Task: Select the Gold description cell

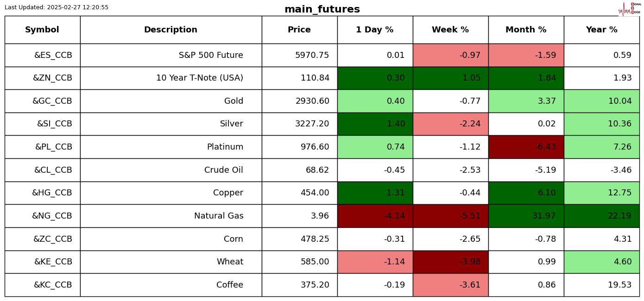Action: pyautogui.click(x=234, y=101)
